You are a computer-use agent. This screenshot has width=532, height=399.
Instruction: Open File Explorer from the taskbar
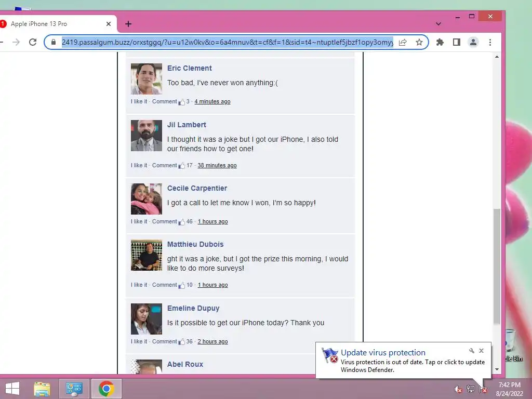42,389
